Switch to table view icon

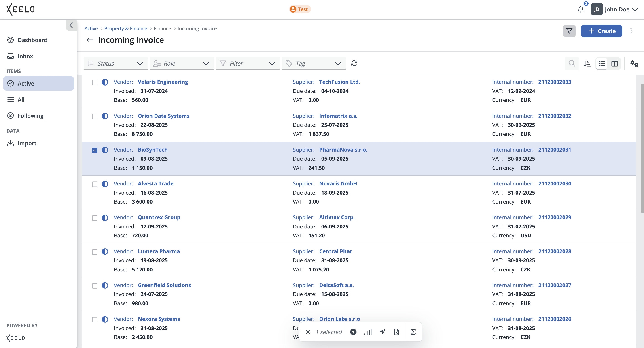(x=614, y=64)
